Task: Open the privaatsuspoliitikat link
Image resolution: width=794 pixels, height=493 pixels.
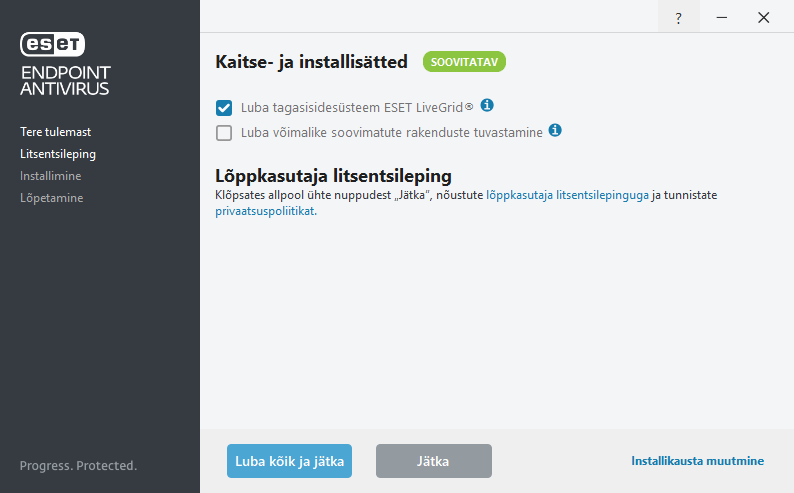Action: click(265, 211)
